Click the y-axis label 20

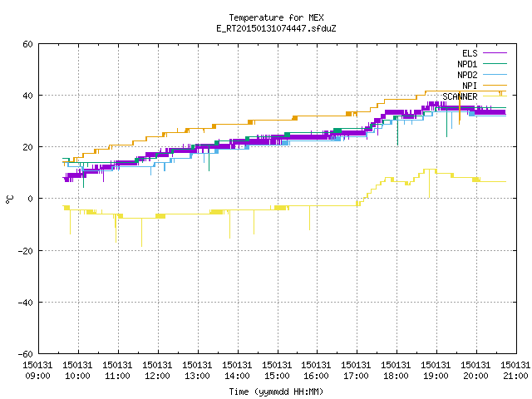[x=27, y=147]
